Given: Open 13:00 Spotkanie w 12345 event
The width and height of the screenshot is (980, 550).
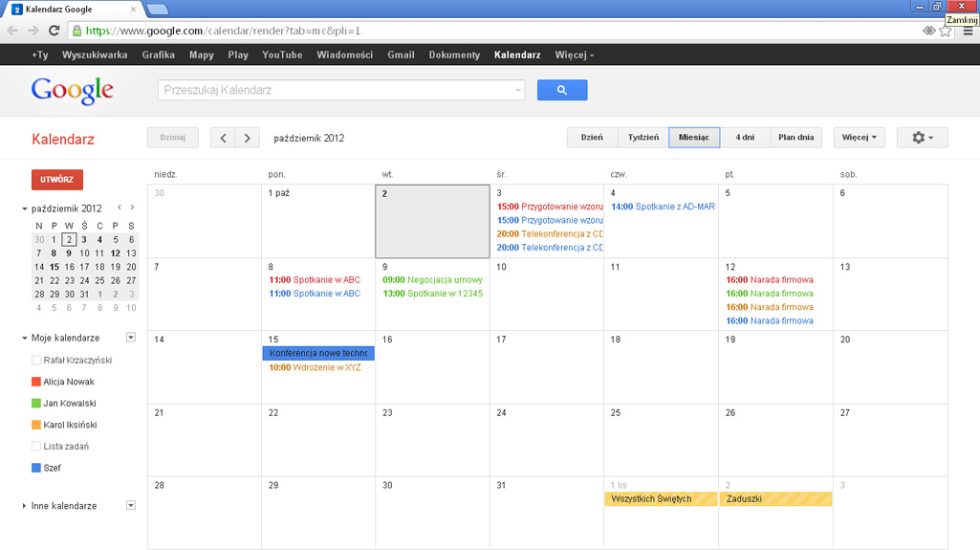Looking at the screenshot, I should click(432, 294).
